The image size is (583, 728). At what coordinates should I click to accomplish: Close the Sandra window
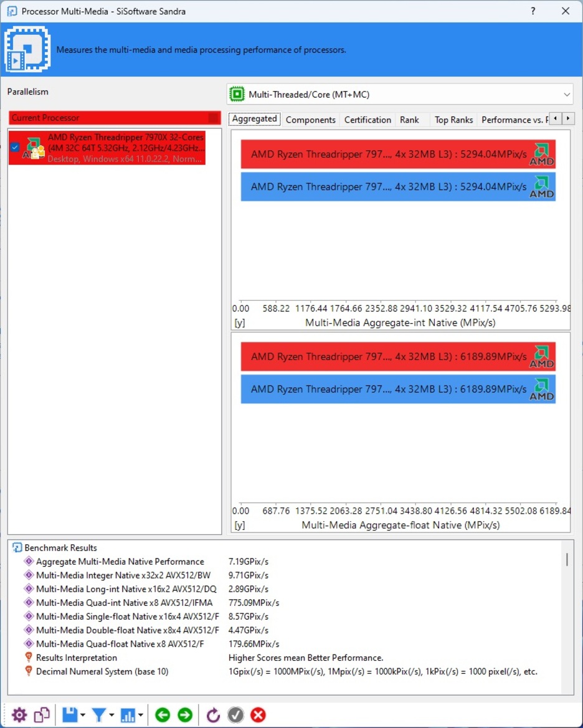point(566,11)
